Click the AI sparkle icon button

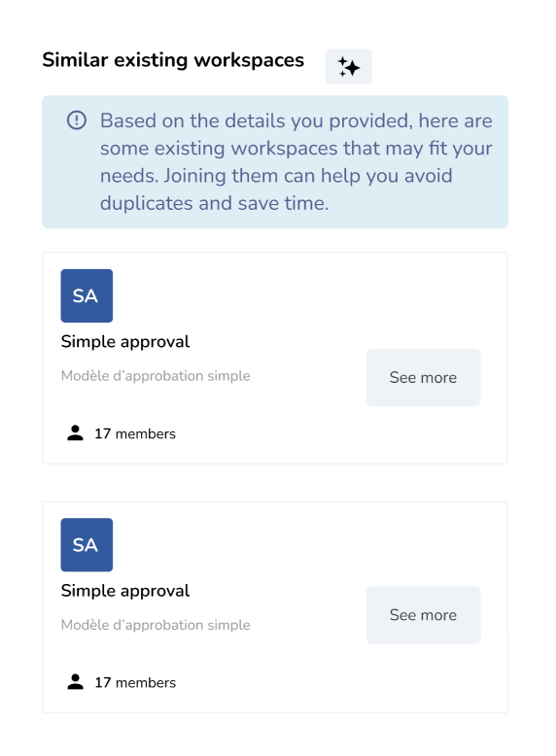point(349,66)
